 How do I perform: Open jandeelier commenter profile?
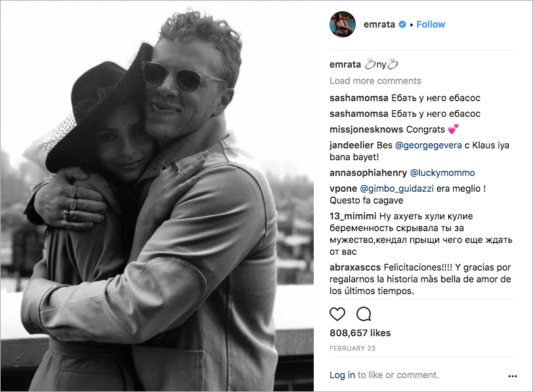point(351,145)
